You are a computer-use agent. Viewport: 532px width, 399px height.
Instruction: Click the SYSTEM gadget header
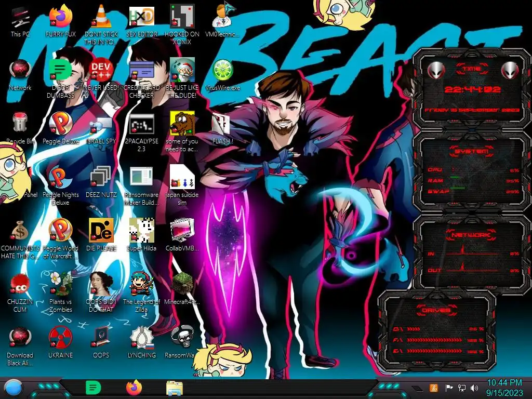[472, 151]
